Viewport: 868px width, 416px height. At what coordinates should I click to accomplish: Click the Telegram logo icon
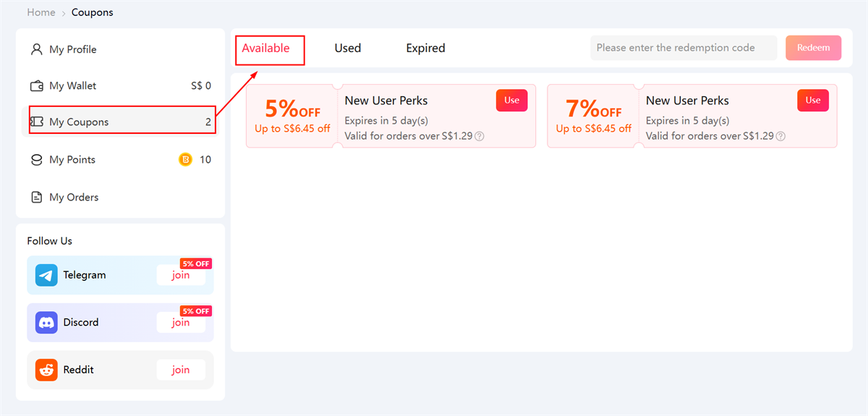[46, 275]
